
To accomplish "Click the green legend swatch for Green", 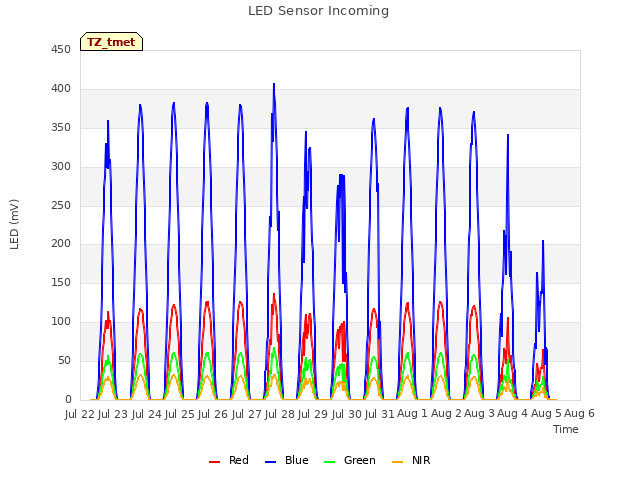I will tap(329, 462).
